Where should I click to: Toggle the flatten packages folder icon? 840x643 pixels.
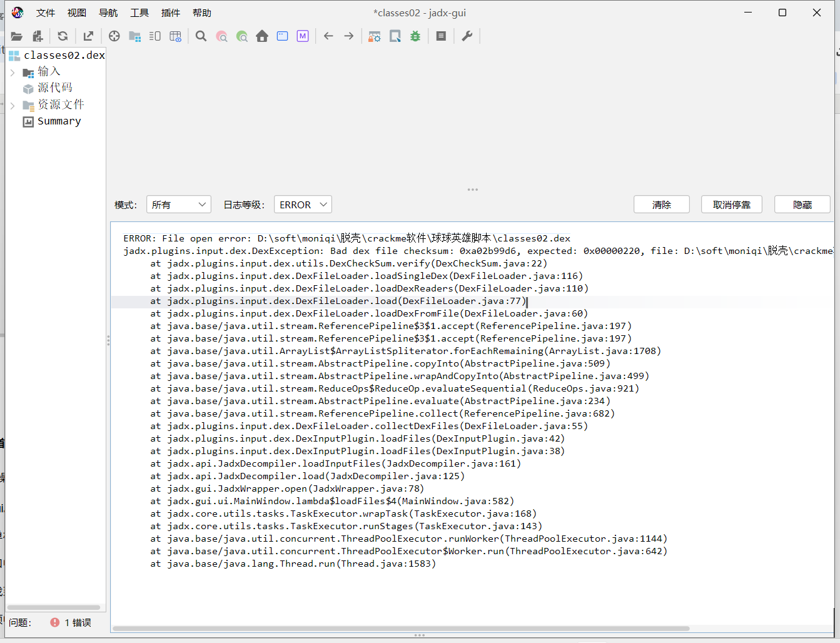[134, 36]
